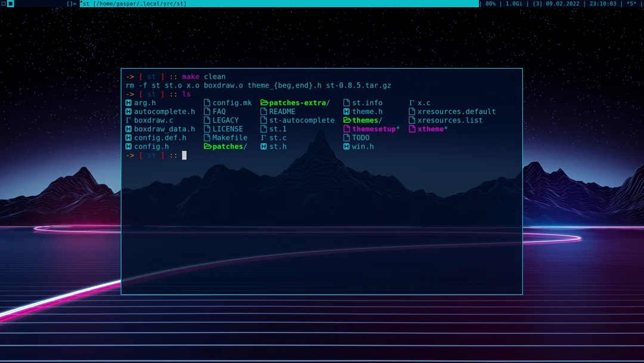The image size is (644, 363).
Task: Click the folder icon beside patches/
Action: coord(208,146)
